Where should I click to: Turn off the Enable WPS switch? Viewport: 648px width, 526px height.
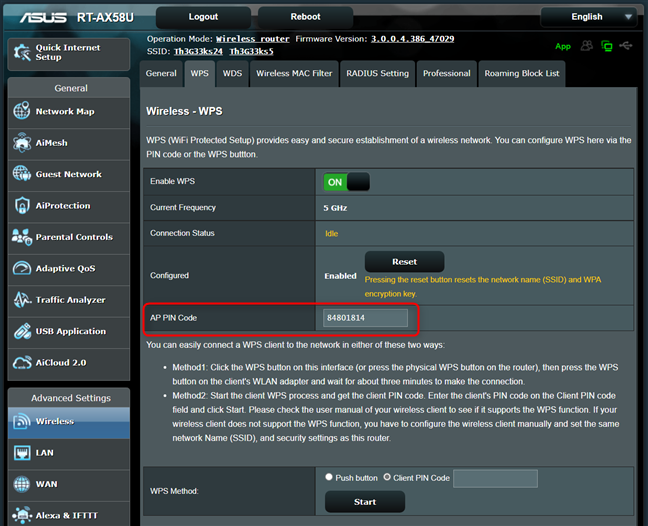(346, 182)
